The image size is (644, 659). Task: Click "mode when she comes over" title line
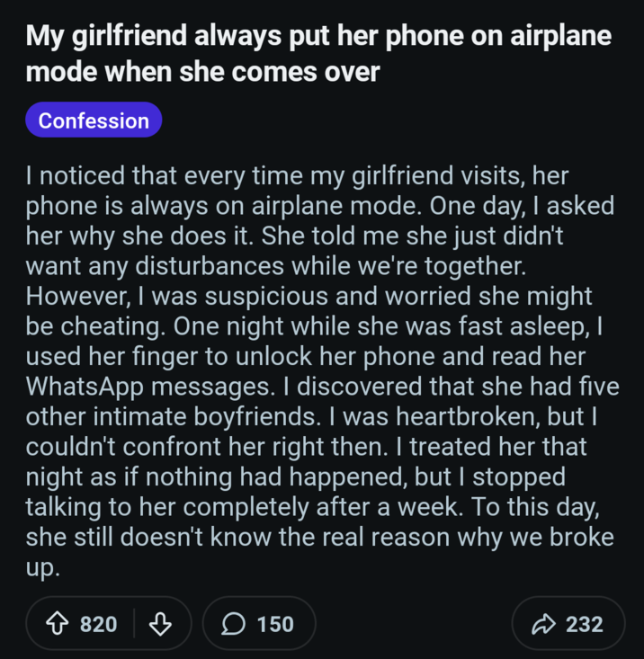[x=203, y=72]
